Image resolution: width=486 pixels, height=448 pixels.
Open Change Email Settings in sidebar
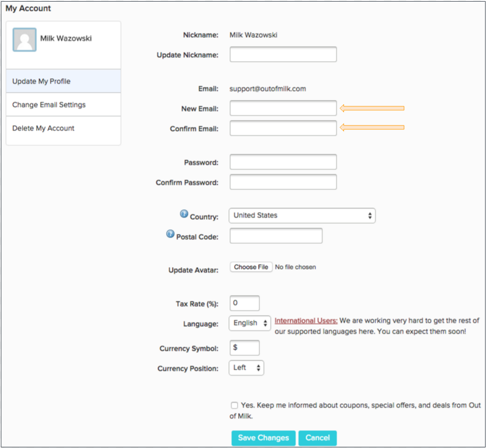(x=63, y=105)
